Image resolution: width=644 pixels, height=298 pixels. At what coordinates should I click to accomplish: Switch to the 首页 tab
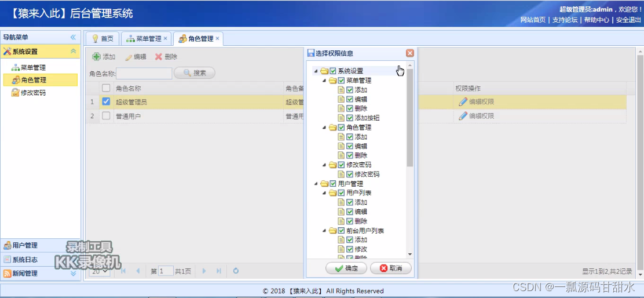103,39
